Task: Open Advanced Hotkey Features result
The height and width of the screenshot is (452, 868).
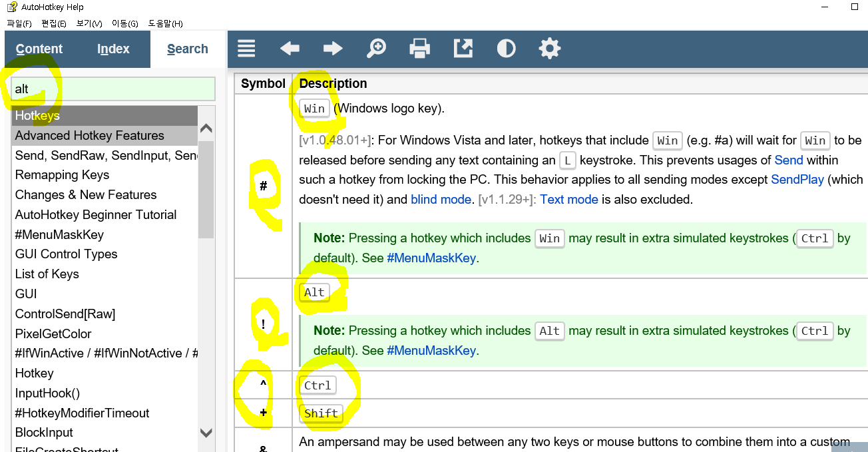Action: (x=105, y=136)
